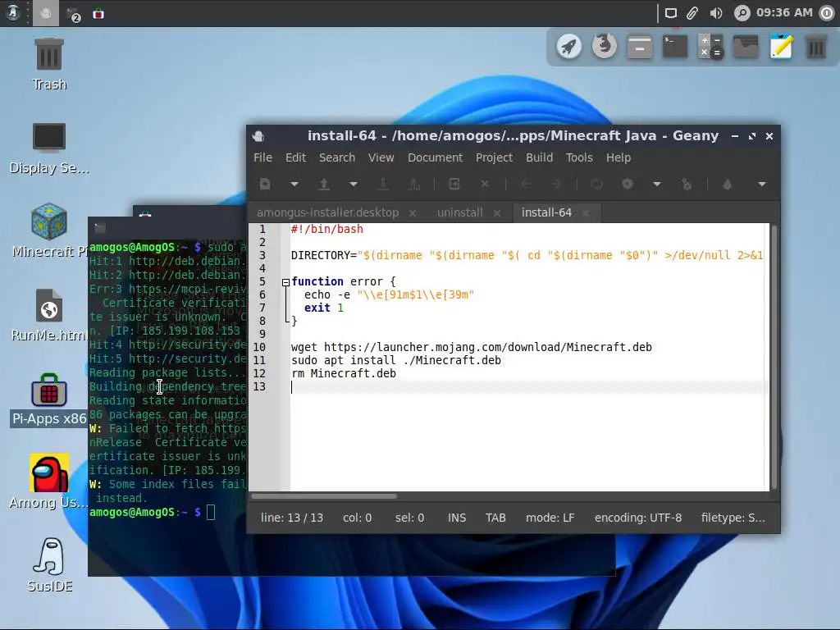Select the Minecraft Pi desktop icon
Viewport: 840px width, 630px height.
pos(48,231)
